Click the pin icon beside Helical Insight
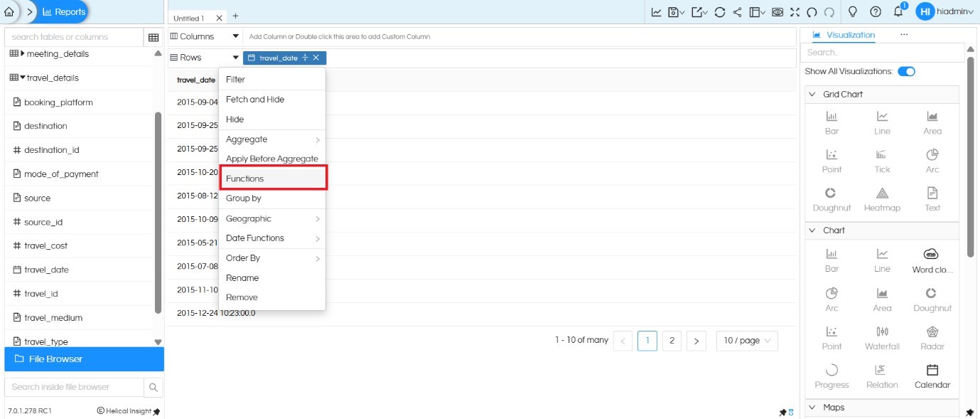980x419 pixels. [x=156, y=411]
